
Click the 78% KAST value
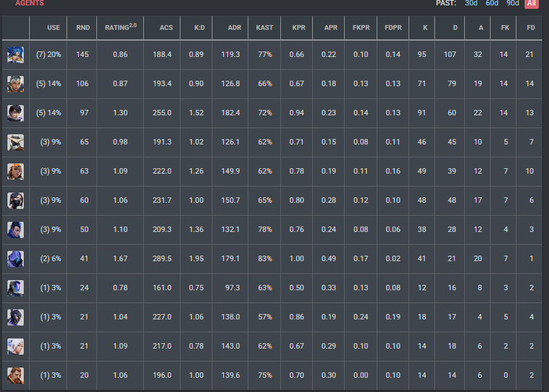pyautogui.click(x=265, y=229)
